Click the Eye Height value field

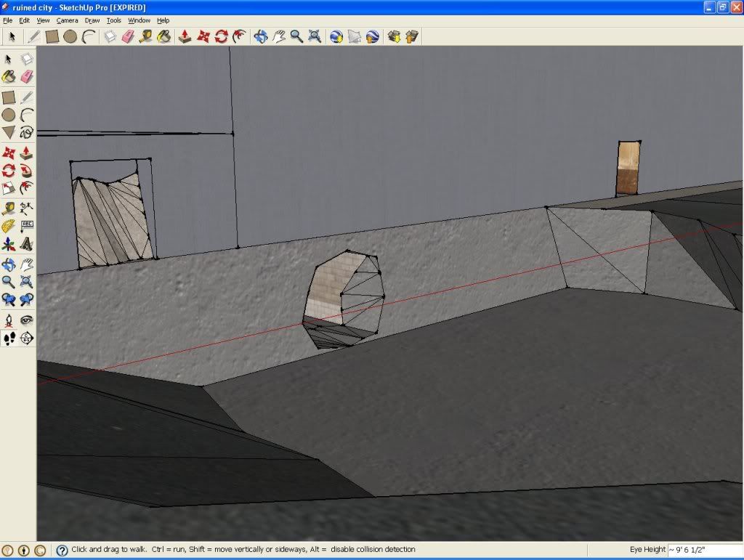click(703, 550)
